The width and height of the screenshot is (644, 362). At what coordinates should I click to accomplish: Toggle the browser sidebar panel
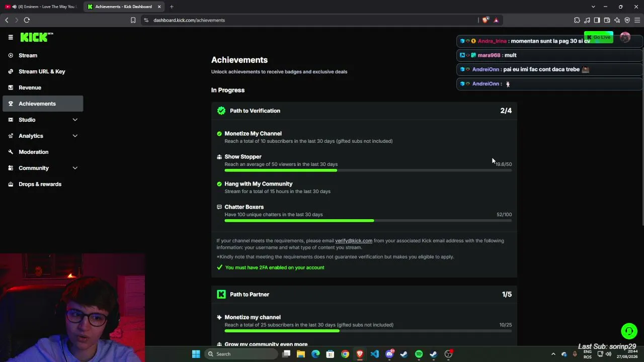(x=597, y=20)
